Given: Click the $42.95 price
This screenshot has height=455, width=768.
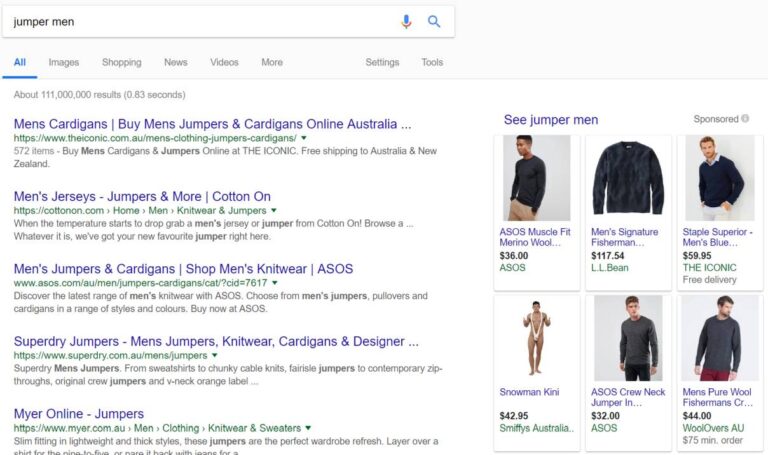Looking at the screenshot, I should 514,416.
